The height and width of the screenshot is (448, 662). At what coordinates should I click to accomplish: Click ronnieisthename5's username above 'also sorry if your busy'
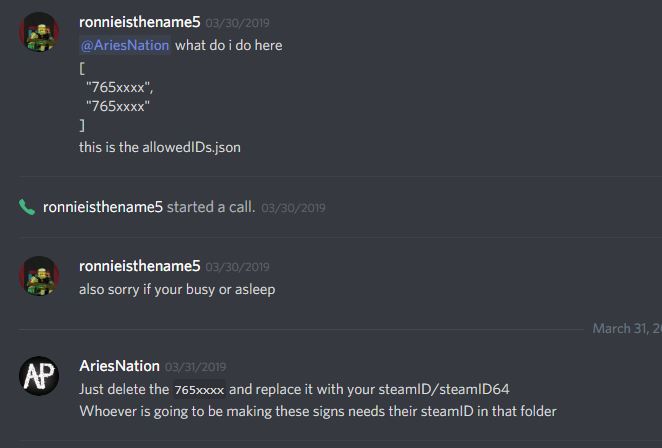(140, 266)
